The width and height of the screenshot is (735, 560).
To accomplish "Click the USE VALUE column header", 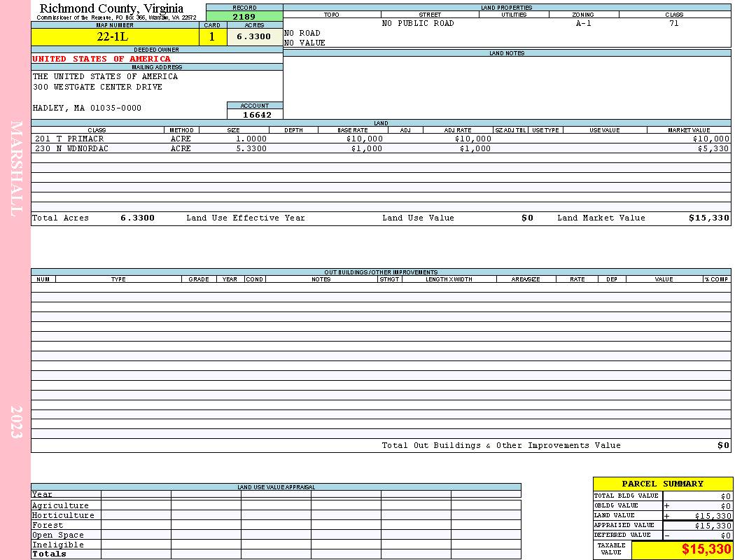I will tap(605, 130).
